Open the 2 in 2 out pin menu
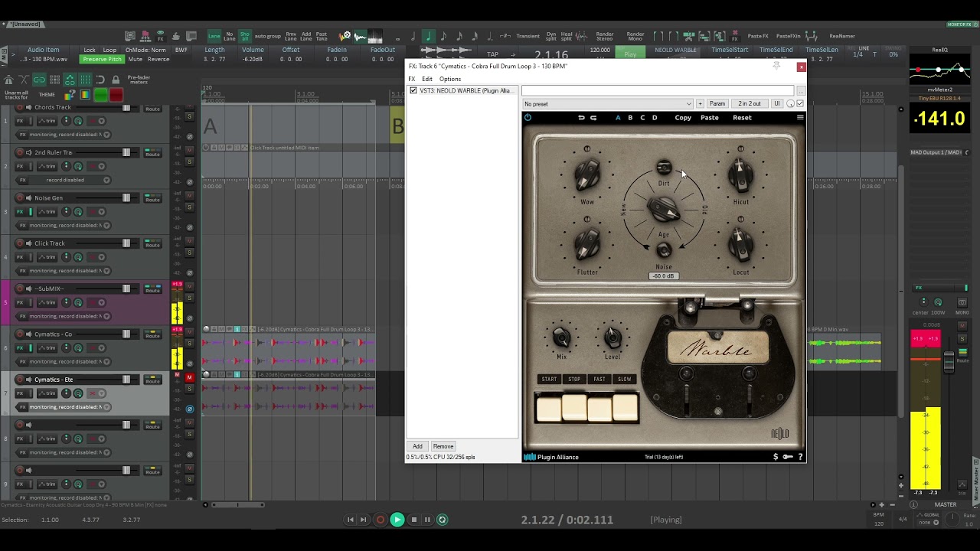The height and width of the screenshot is (551, 980). 750,103
